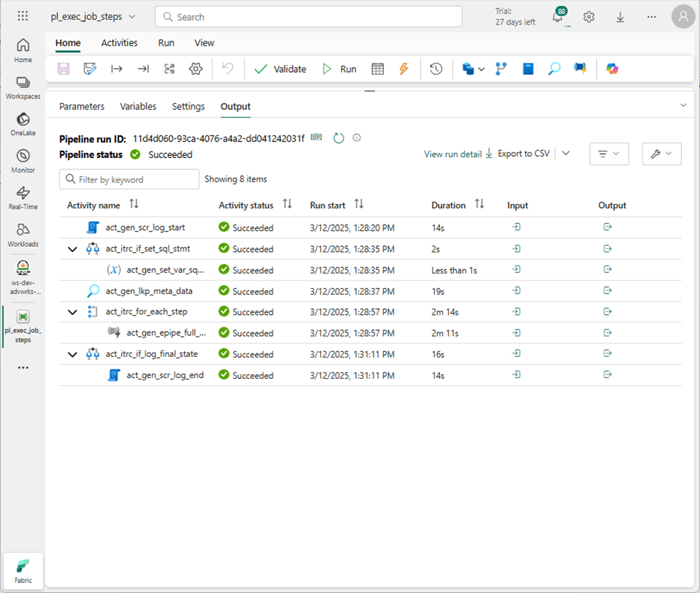The height and width of the screenshot is (593, 700).
Task: Collapse the act_itrc_if_set_sql_stmt row
Action: (x=73, y=249)
